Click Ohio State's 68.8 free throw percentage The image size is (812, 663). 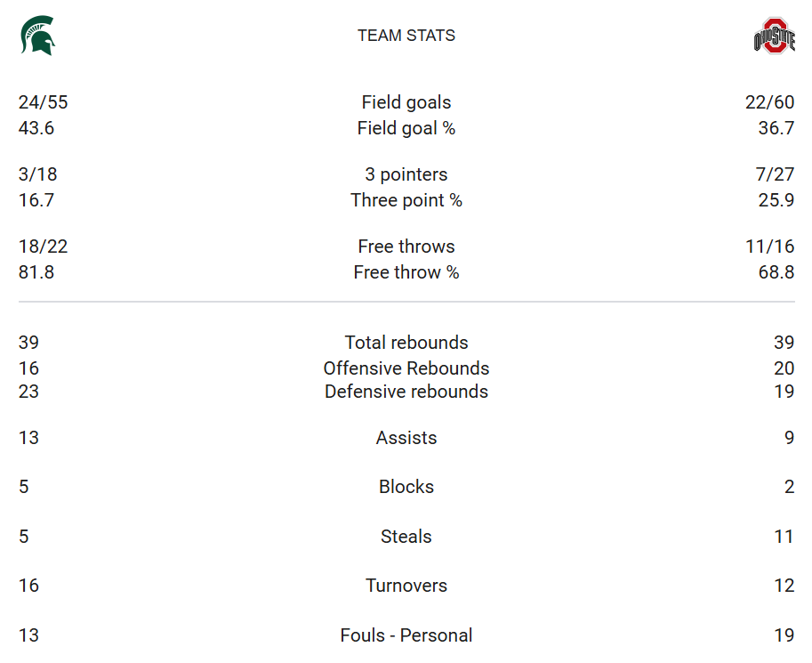776,272
